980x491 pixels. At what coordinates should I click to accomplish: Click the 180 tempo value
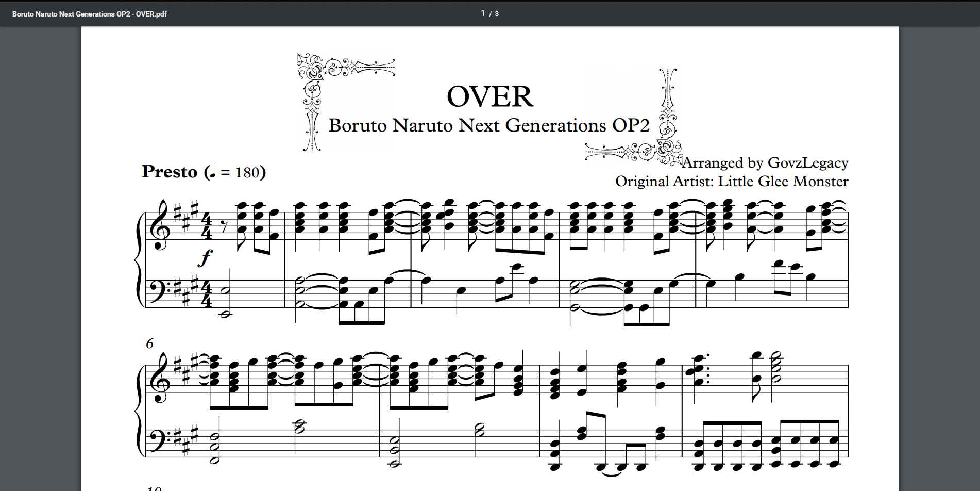(x=247, y=172)
